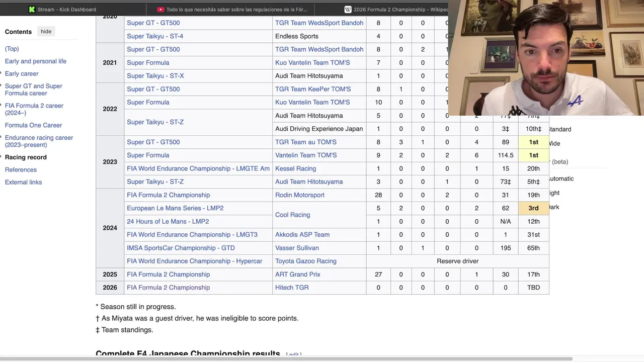The image size is (644, 362).
Task: Go to External links section
Action: point(23,182)
